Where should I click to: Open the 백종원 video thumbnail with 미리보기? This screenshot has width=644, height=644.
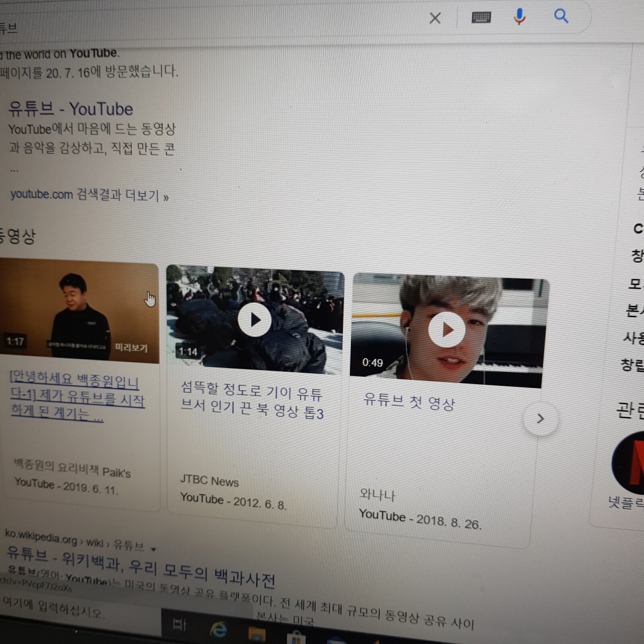point(79,312)
